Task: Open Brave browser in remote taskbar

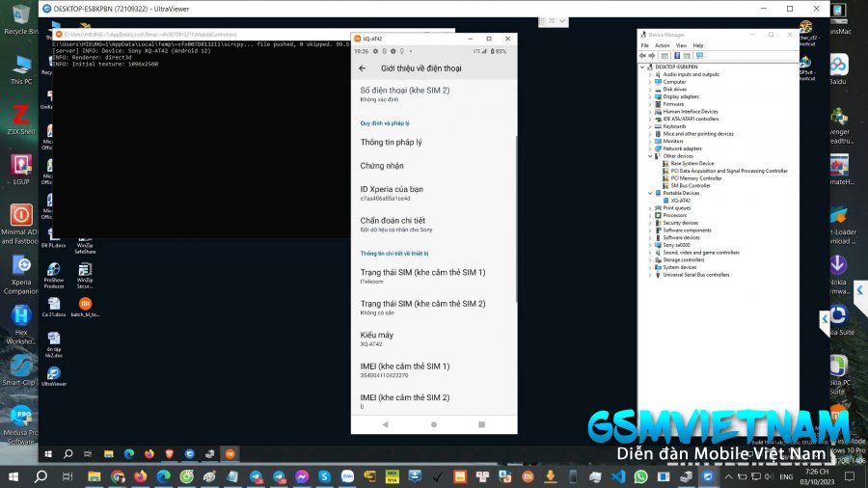Action: click(170, 453)
